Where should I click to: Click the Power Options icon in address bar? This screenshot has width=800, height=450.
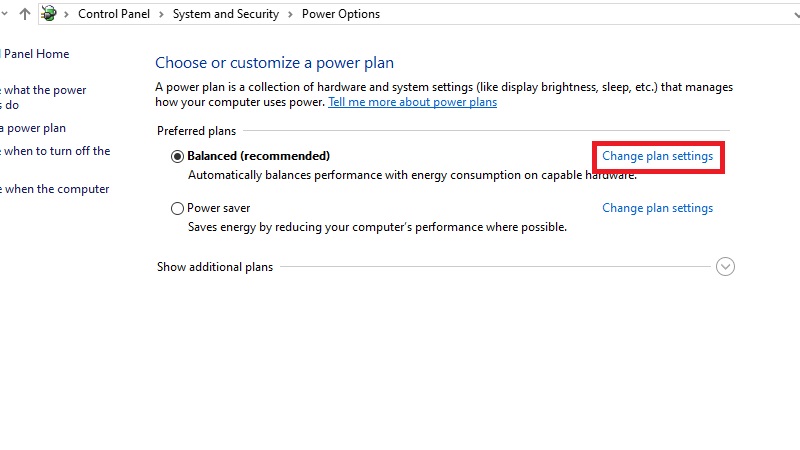point(49,14)
